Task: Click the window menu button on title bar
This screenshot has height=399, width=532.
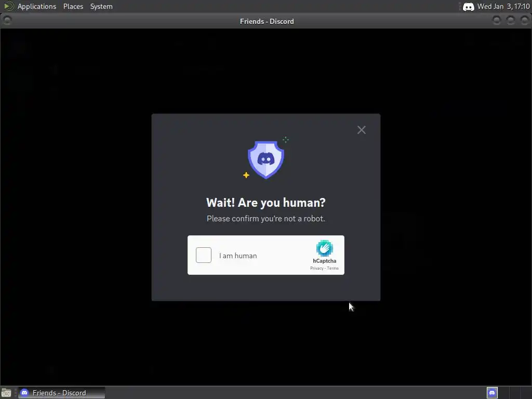Action: pyautogui.click(x=7, y=21)
